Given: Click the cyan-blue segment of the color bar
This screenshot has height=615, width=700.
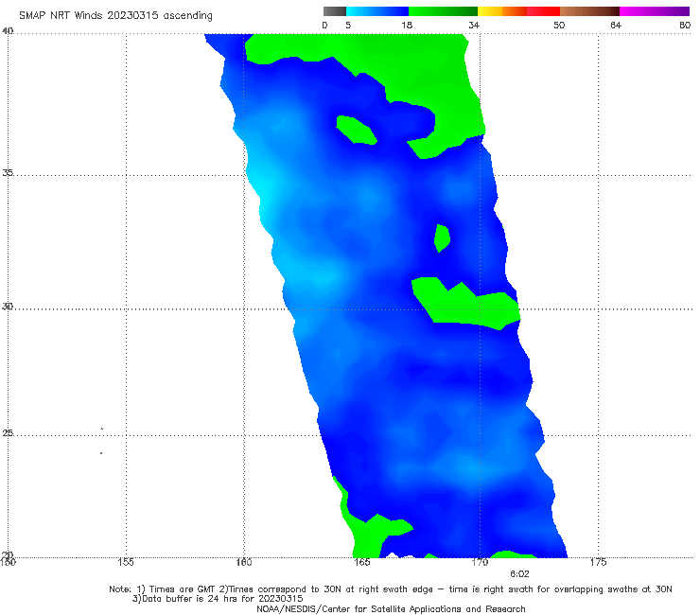Looking at the screenshot, I should [x=377, y=11].
